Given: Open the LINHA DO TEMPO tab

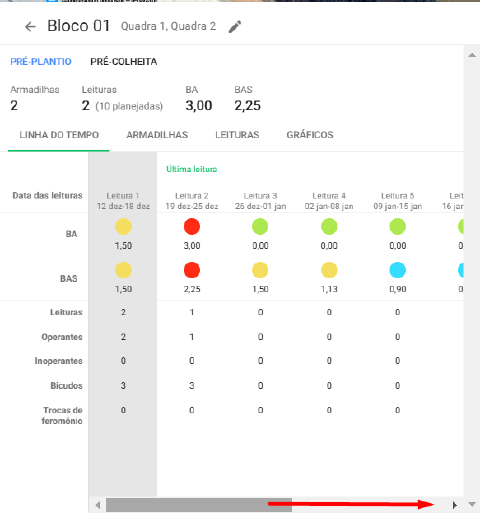Looking at the screenshot, I should point(59,135).
